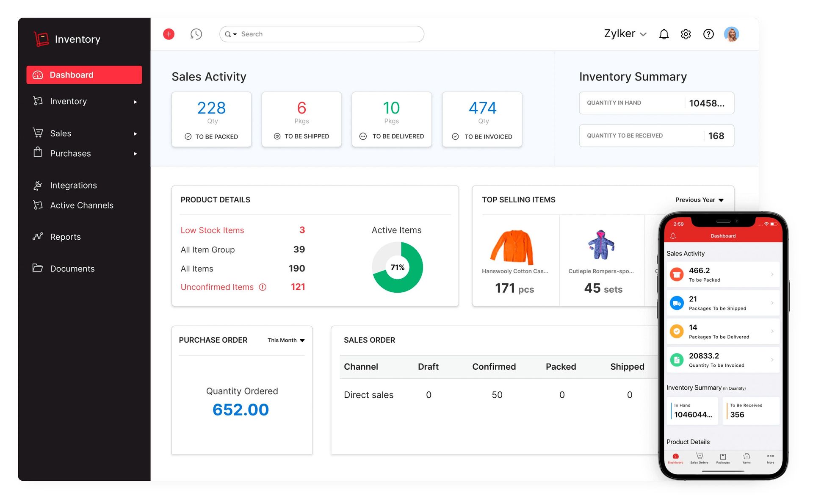
Task: Open the This Month dropdown in Purchase Order
Action: (285, 340)
